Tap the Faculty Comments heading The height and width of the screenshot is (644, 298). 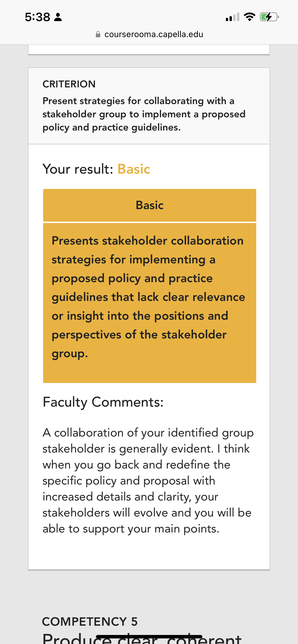pyautogui.click(x=103, y=402)
